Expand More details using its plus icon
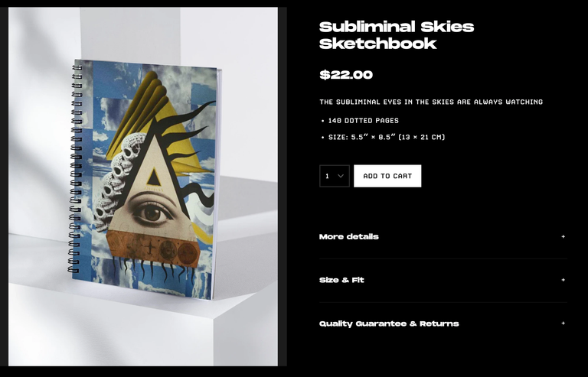Viewport: 588px width, 377px height. [563, 236]
